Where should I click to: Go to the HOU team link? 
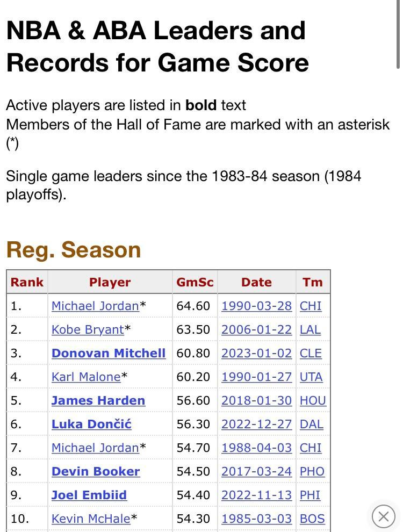click(x=313, y=400)
